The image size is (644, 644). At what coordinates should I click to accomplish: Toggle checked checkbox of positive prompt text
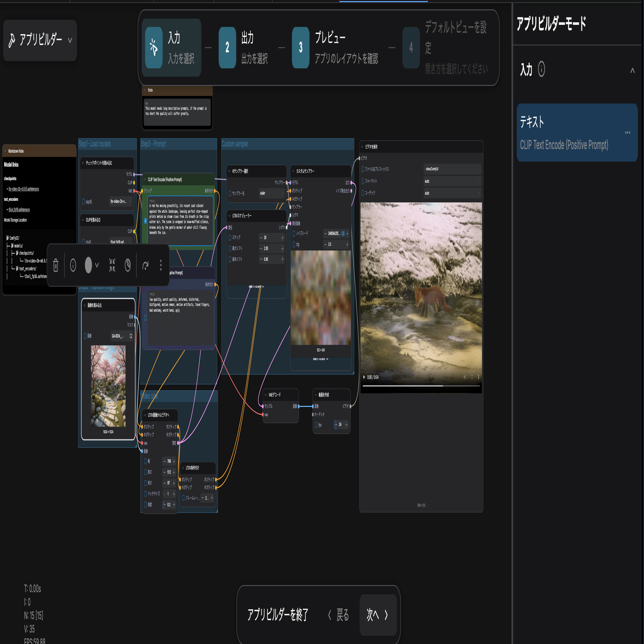[145, 221]
